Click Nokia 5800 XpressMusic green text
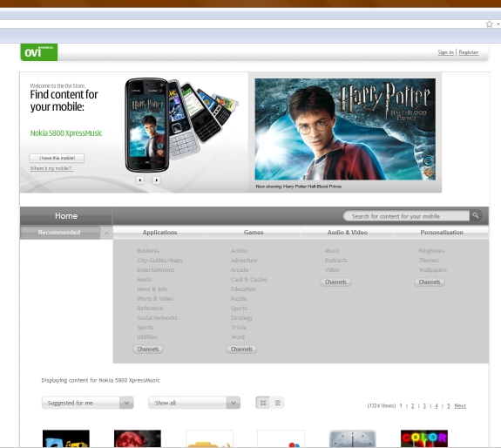This screenshot has width=501, height=448. (x=66, y=133)
